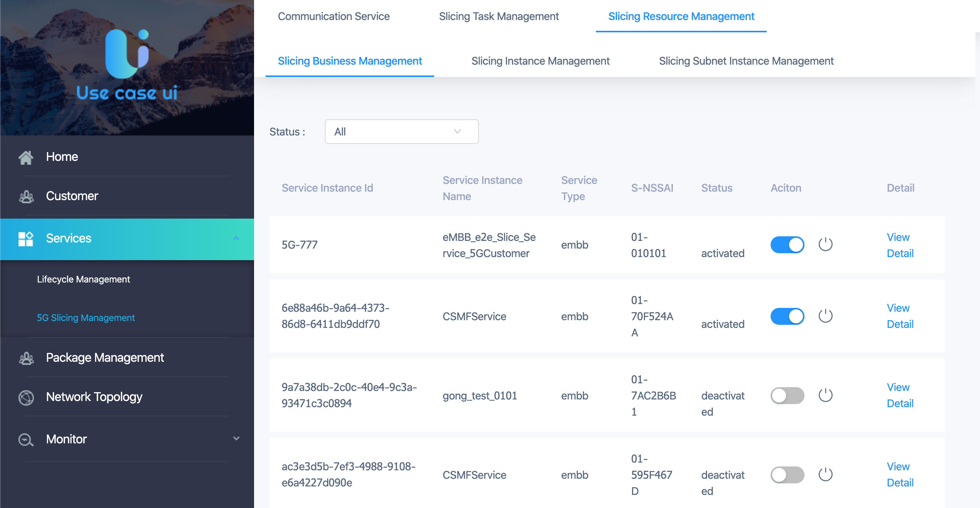Open Customer in sidebar
The width and height of the screenshot is (980, 508).
click(72, 196)
